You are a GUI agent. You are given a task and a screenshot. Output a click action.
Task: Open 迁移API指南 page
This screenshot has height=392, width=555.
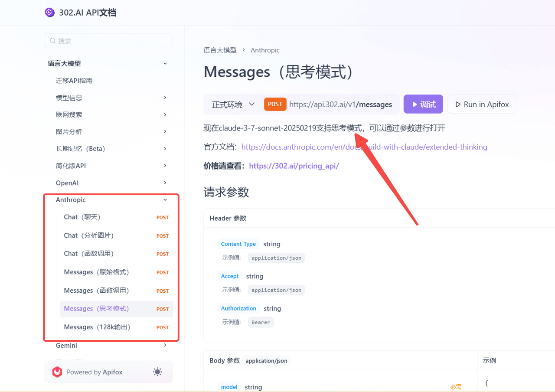pyautogui.click(x=74, y=81)
